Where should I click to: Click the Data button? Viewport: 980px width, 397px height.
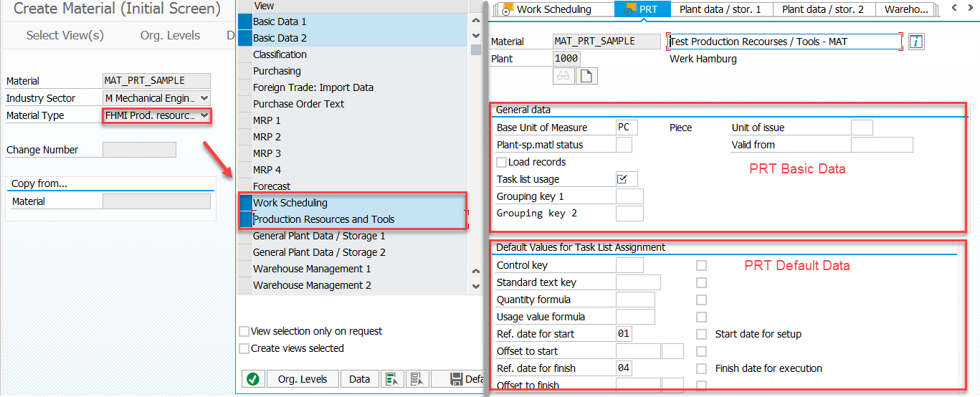click(x=359, y=379)
